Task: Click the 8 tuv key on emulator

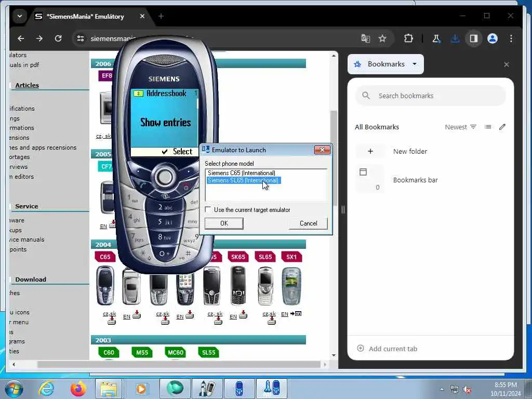Action: (x=165, y=237)
